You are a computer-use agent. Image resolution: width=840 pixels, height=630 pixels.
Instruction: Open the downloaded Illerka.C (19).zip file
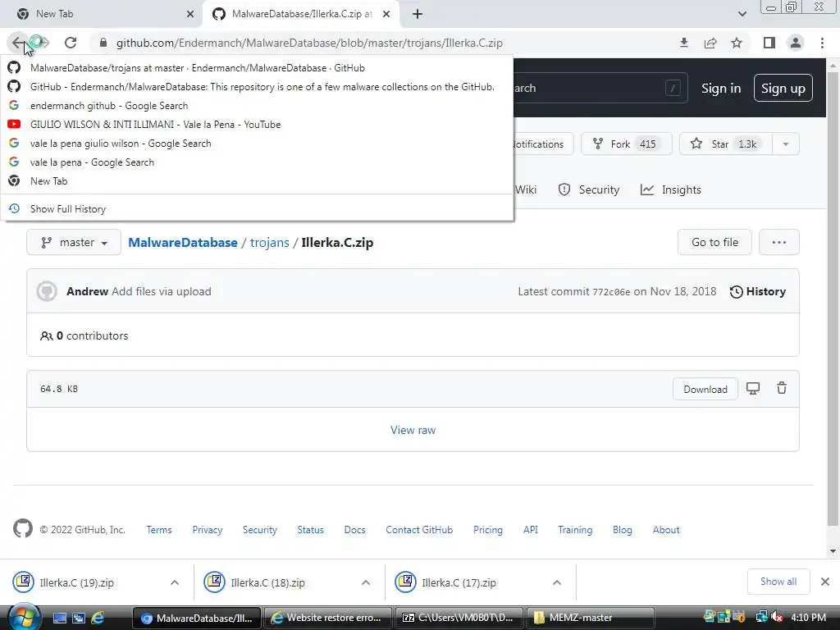pos(76,583)
